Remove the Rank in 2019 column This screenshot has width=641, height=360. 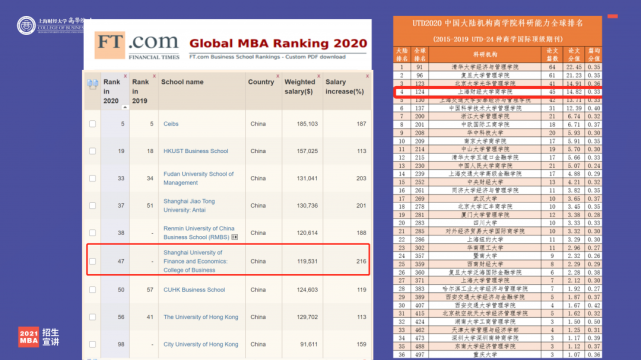click(x=154, y=76)
